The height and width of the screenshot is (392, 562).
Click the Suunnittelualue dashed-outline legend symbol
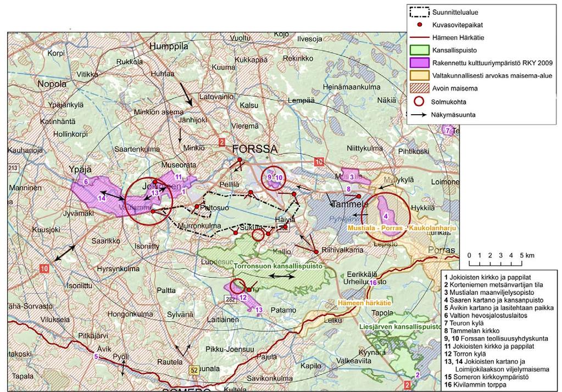[420, 12]
